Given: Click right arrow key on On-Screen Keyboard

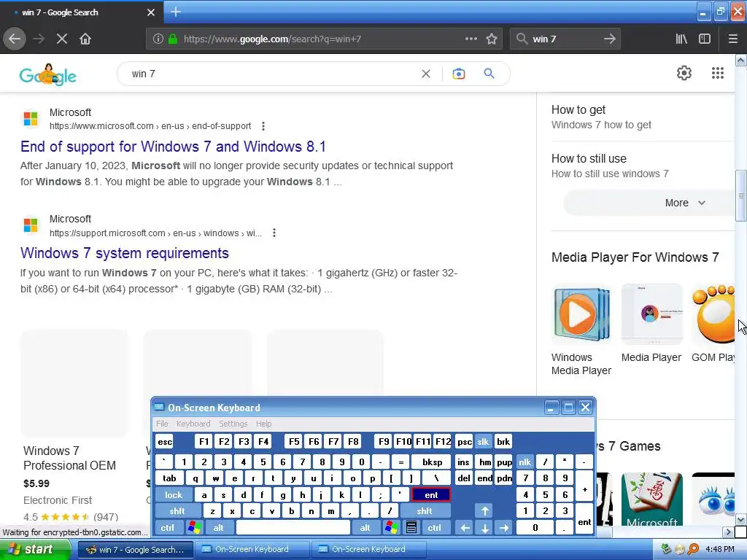Looking at the screenshot, I should [504, 528].
